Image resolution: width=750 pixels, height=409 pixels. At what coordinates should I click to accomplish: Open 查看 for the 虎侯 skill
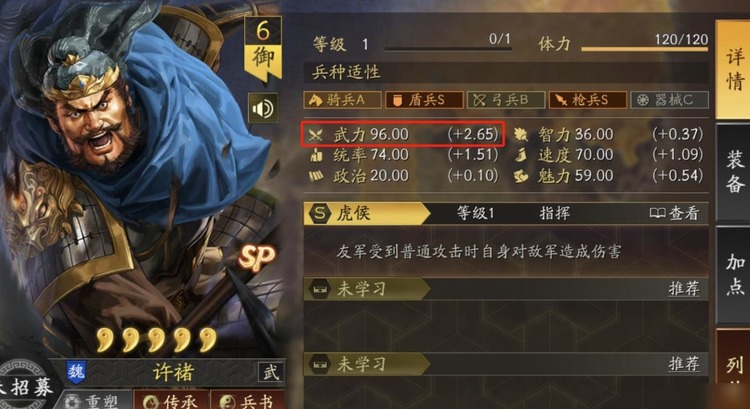pyautogui.click(x=674, y=213)
